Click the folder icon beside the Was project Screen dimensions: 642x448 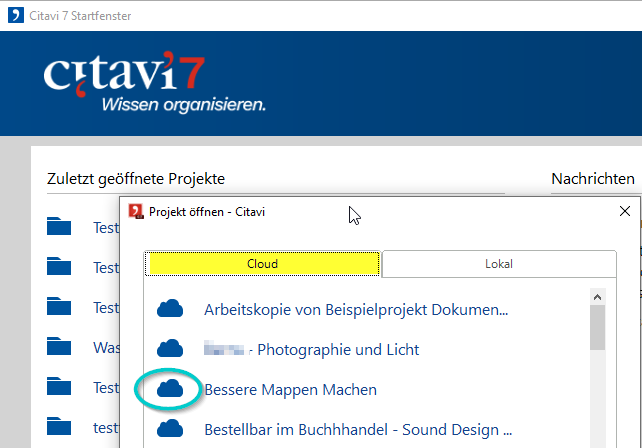coord(59,346)
